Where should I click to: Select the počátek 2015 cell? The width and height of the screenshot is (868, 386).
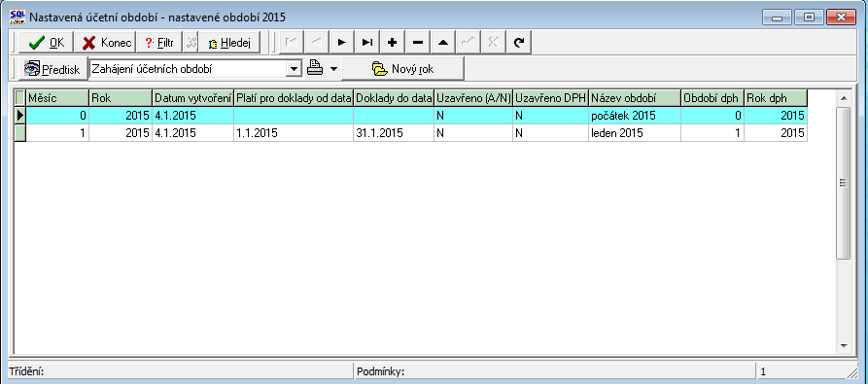(x=635, y=116)
